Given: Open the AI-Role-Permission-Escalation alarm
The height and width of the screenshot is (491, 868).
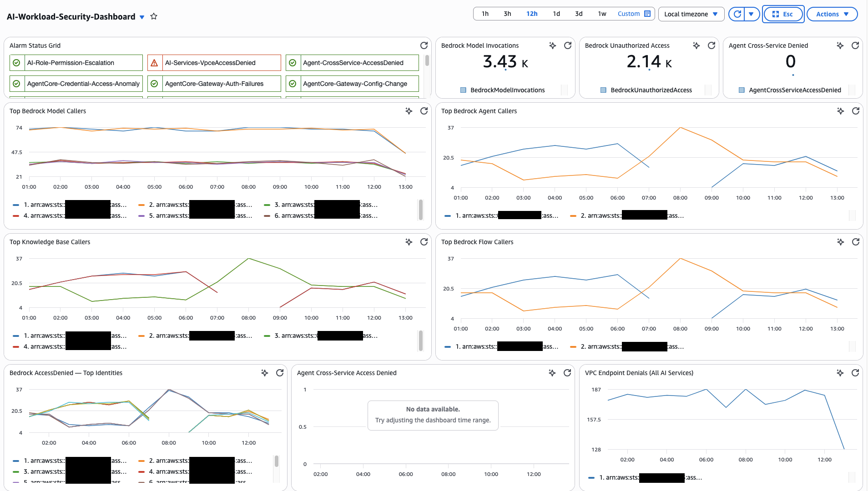Looking at the screenshot, I should (x=76, y=63).
